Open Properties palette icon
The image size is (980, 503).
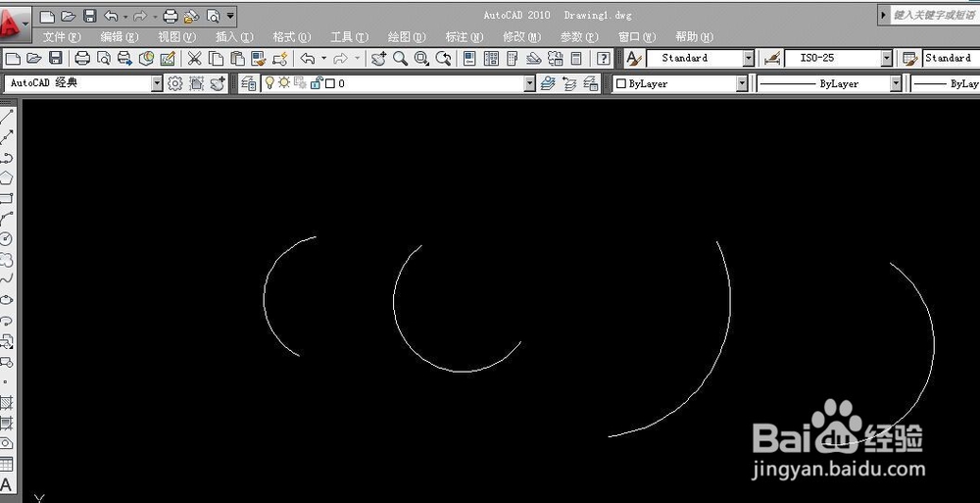[470, 59]
